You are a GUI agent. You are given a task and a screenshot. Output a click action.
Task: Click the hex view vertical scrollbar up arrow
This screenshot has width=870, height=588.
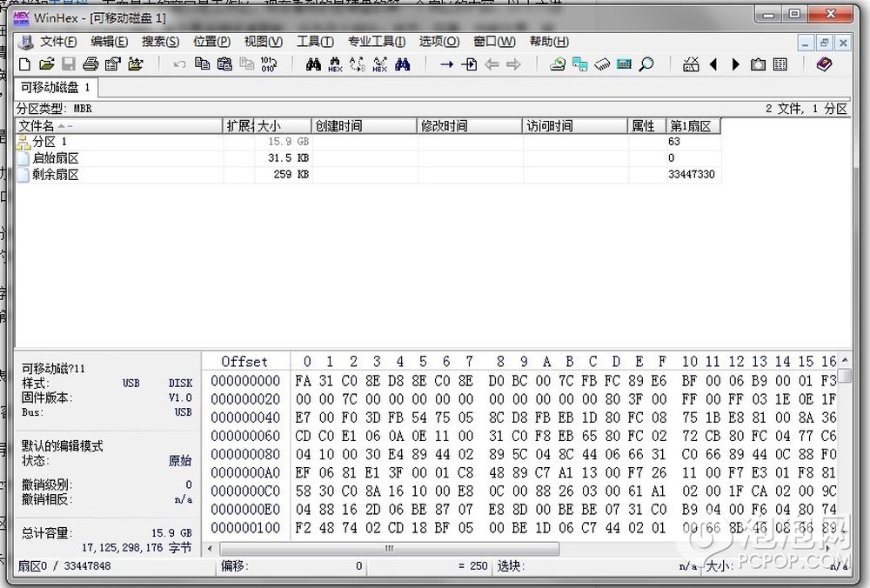pyautogui.click(x=845, y=360)
